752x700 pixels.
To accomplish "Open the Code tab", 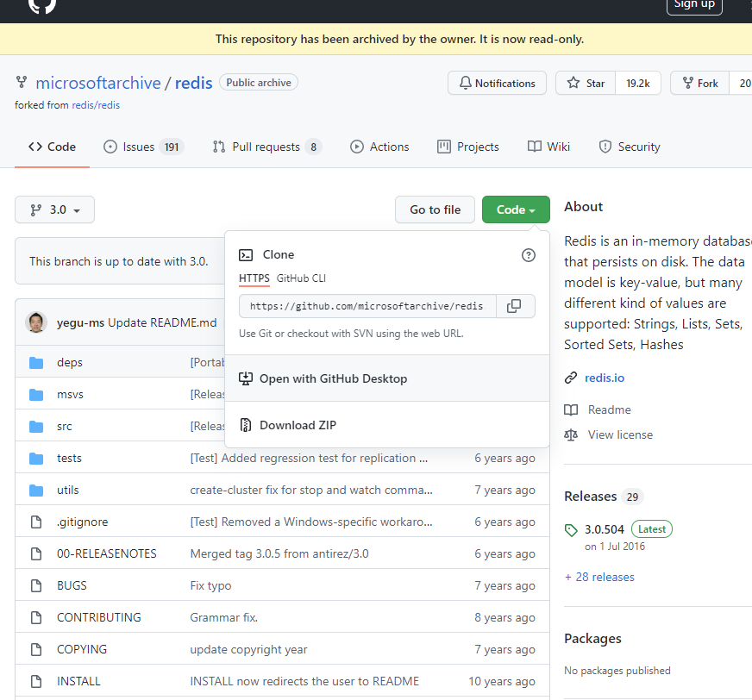I will coord(52,147).
